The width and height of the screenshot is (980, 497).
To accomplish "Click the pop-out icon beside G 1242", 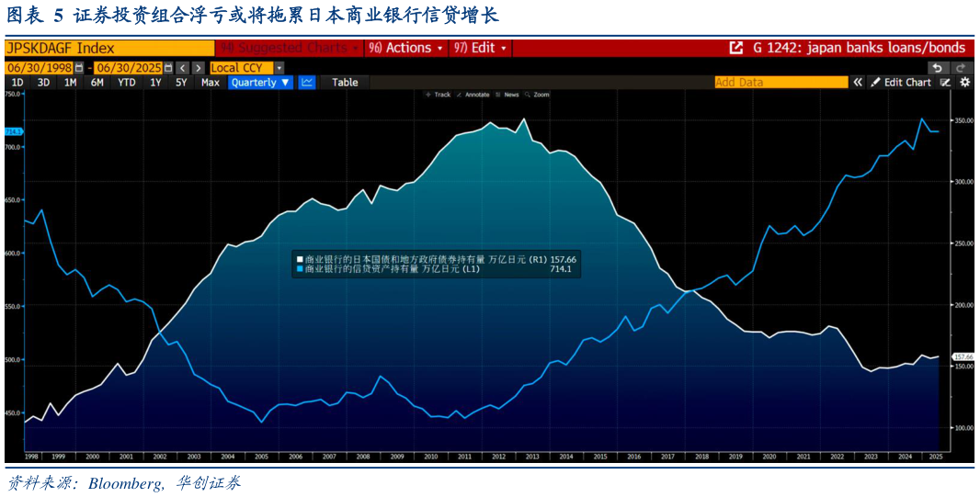I will (736, 48).
